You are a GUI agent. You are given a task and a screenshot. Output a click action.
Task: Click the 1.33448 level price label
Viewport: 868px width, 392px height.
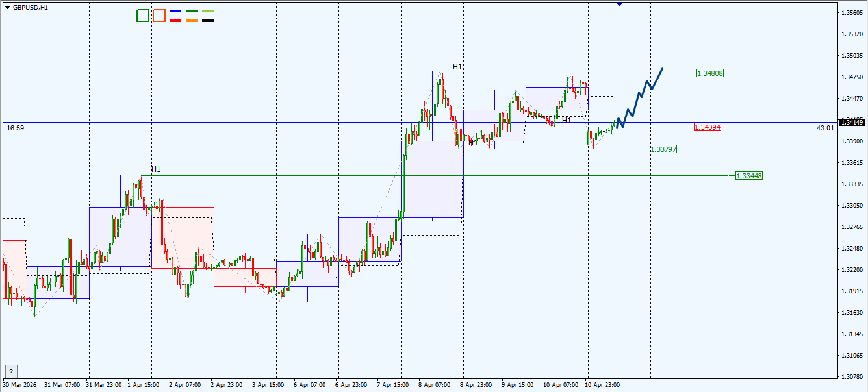pyautogui.click(x=749, y=176)
